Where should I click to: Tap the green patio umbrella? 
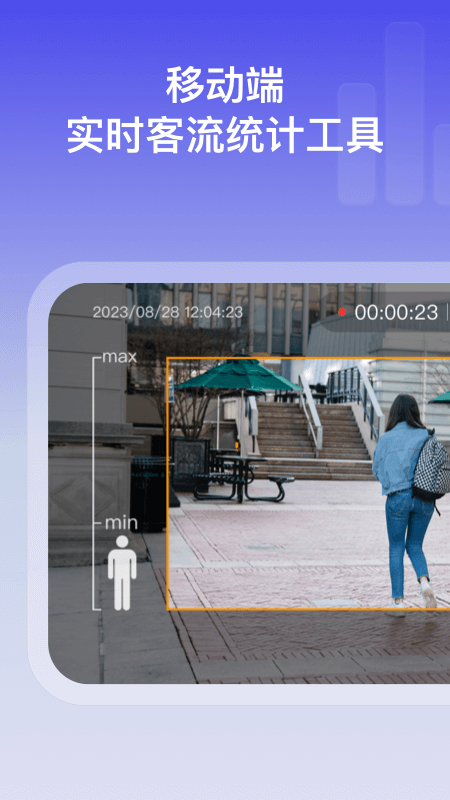click(x=236, y=376)
